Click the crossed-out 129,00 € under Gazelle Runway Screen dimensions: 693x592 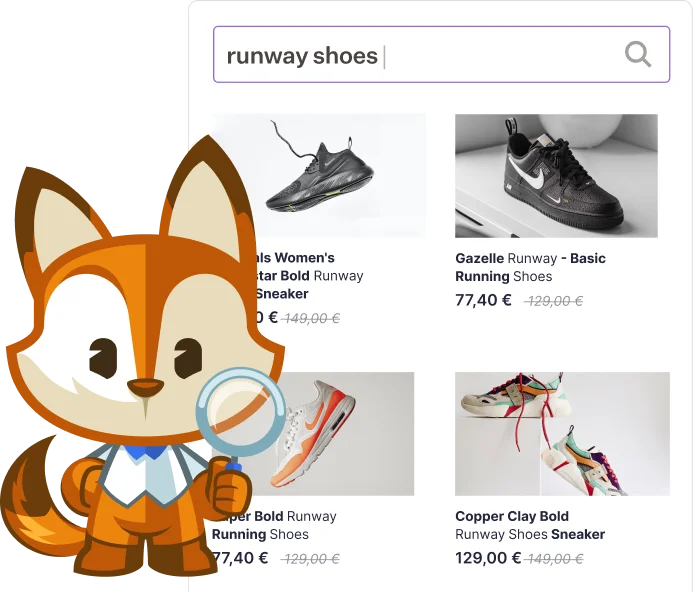(x=554, y=301)
